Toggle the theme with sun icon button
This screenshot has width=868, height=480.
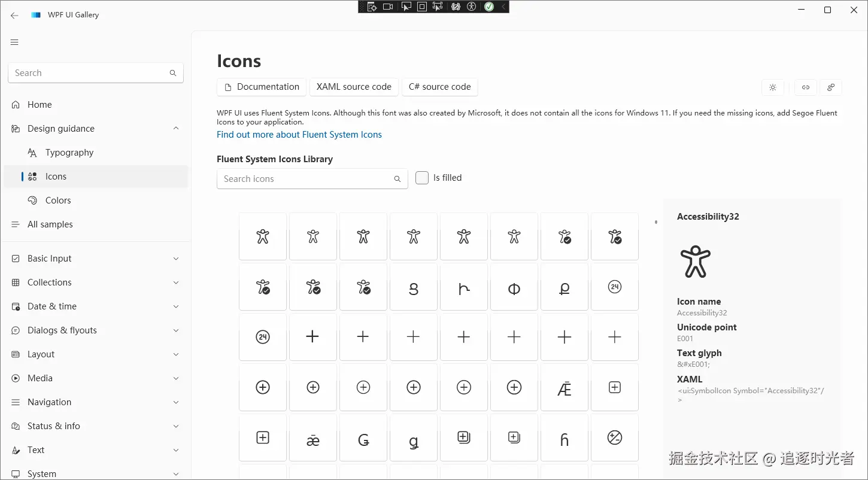tap(773, 87)
